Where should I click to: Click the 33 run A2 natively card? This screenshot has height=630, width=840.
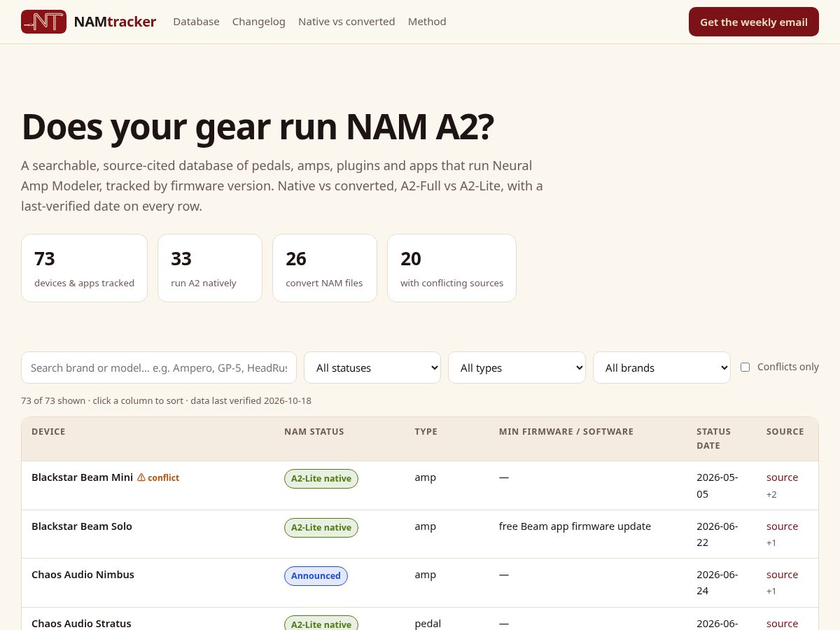click(x=210, y=268)
